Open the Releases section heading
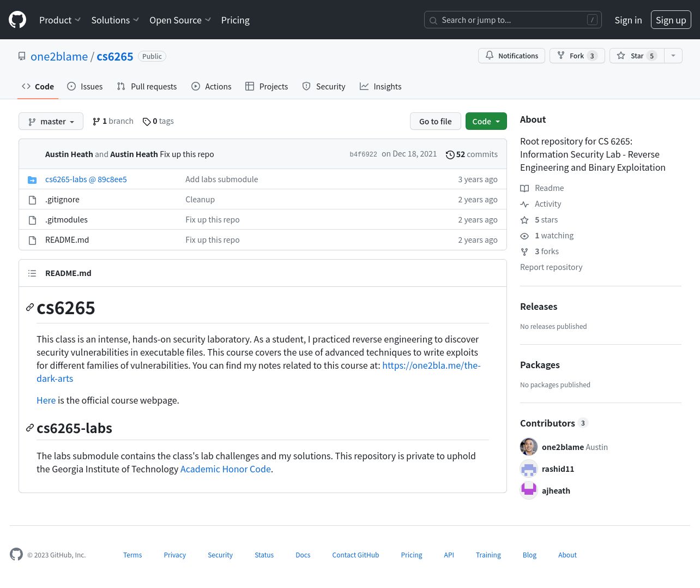 (539, 307)
